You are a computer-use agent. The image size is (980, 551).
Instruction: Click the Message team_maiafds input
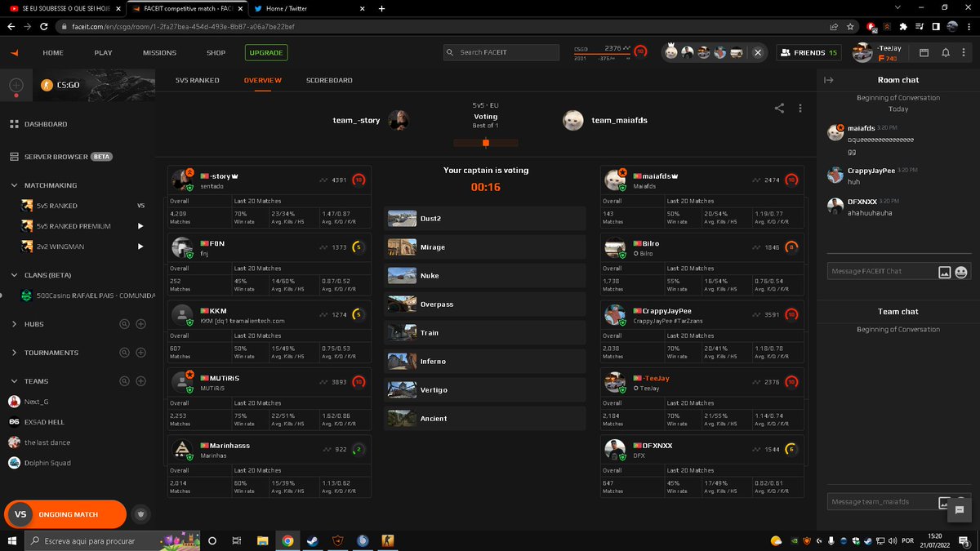point(880,502)
